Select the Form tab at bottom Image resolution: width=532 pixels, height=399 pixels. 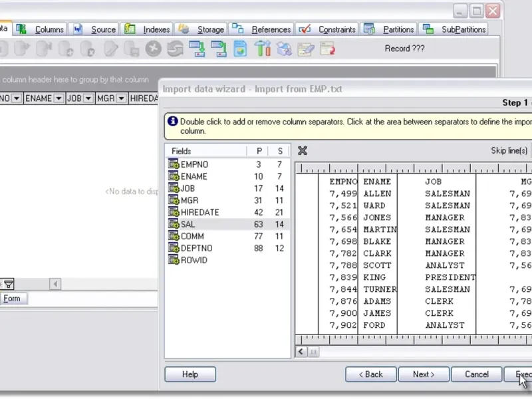pos(13,299)
